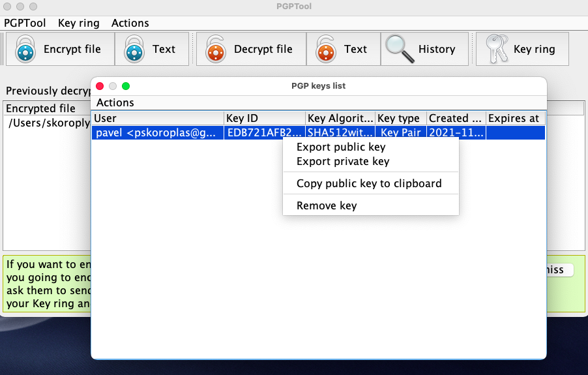Sort by User column header
The width and height of the screenshot is (588, 375).
point(158,119)
